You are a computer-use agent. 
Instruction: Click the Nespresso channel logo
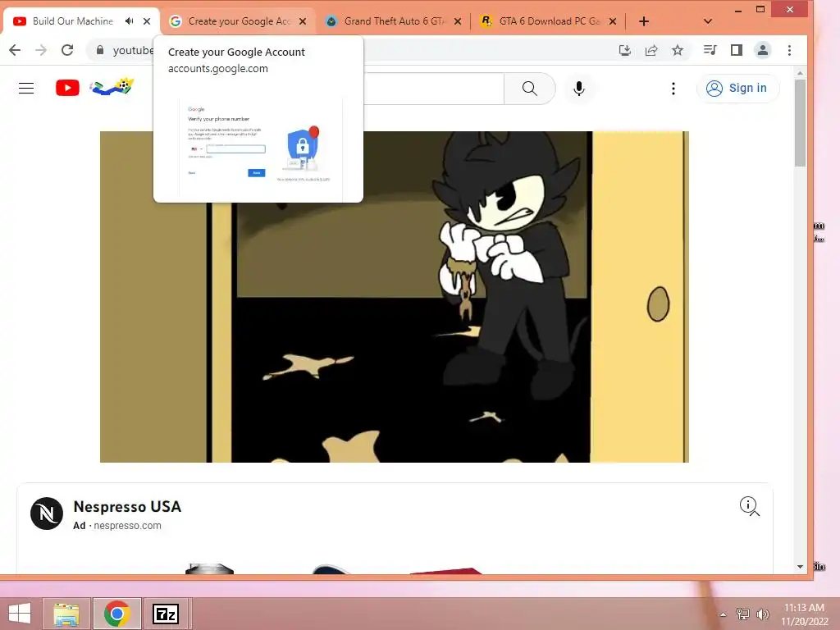click(47, 514)
